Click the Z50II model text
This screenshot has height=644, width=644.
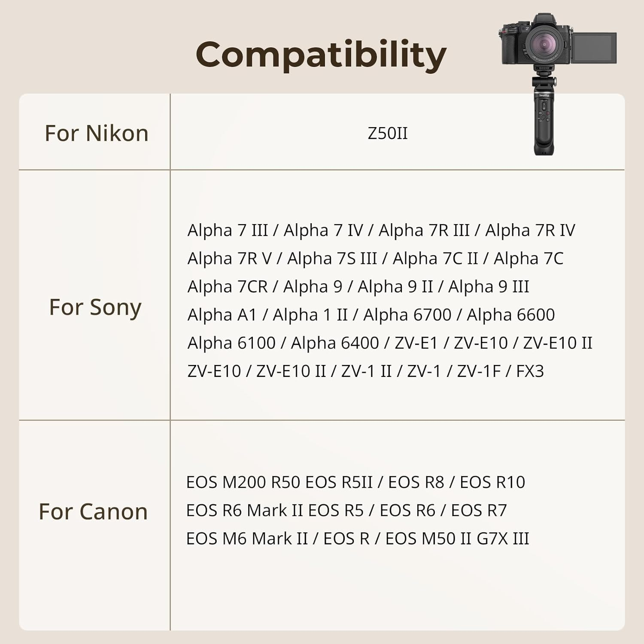tap(387, 133)
